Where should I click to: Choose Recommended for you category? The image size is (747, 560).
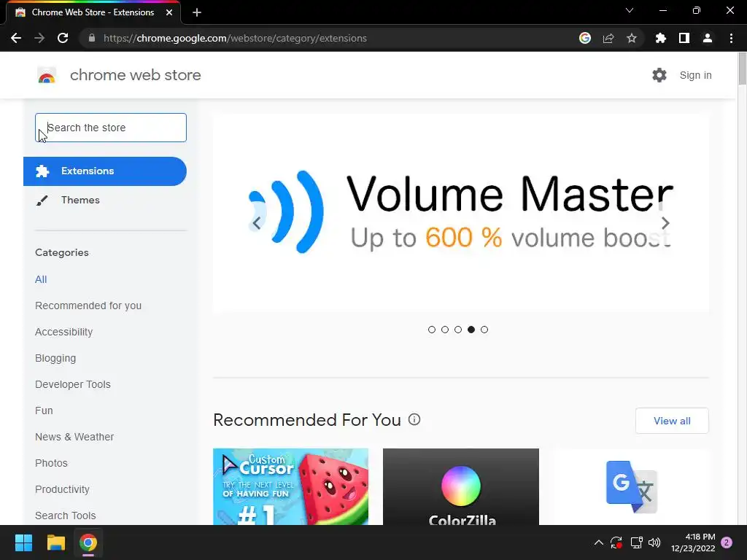click(x=88, y=306)
